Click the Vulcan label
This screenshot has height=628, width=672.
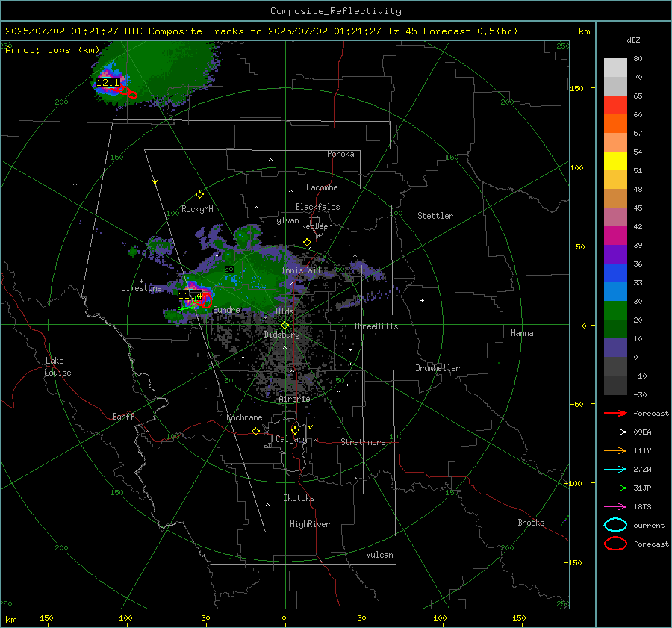tap(379, 555)
